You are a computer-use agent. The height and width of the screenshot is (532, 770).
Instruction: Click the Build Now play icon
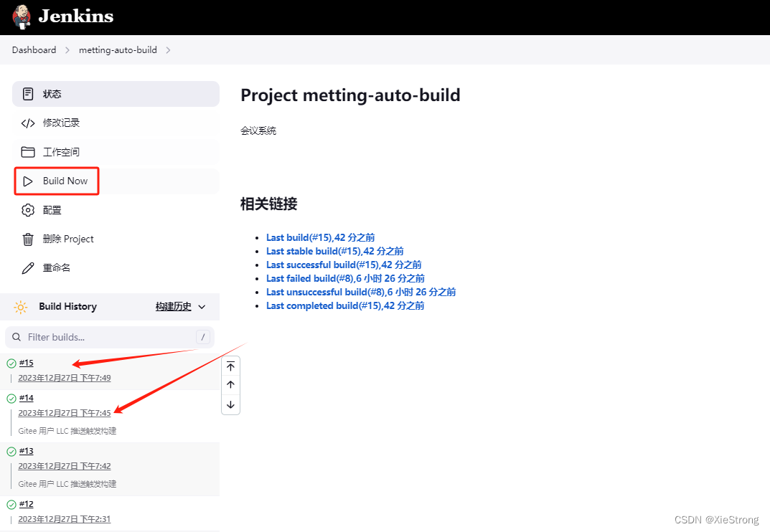pyautogui.click(x=28, y=181)
